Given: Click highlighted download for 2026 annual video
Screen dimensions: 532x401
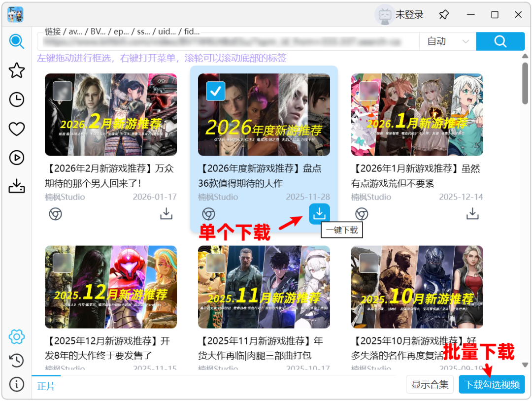Looking at the screenshot, I should [x=319, y=214].
